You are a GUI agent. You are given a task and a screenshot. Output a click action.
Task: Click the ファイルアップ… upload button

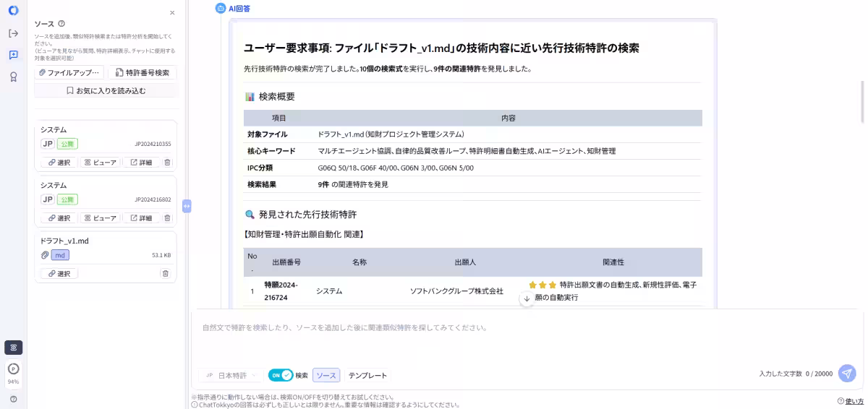pyautogui.click(x=69, y=72)
